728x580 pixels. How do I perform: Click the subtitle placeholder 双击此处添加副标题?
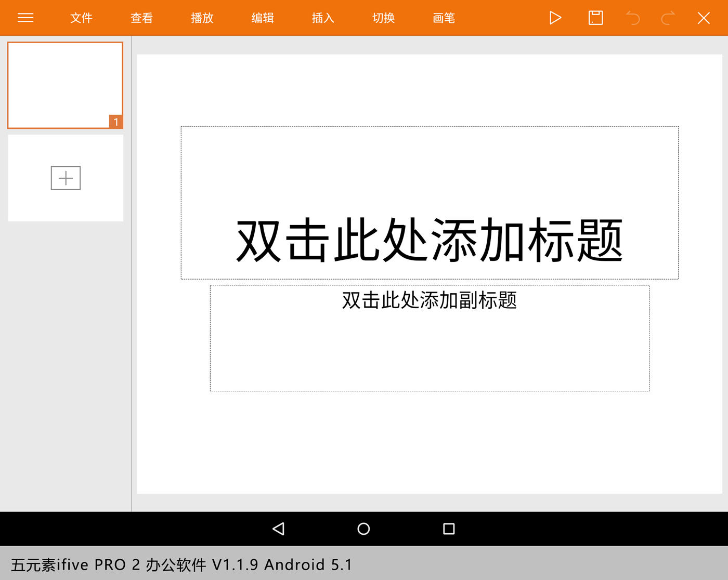(x=430, y=300)
